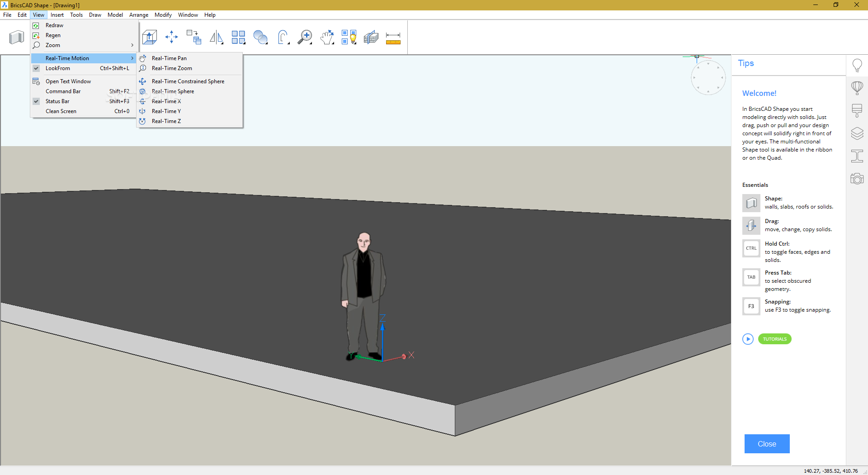Open the File menu
The image size is (868, 475).
tap(7, 15)
